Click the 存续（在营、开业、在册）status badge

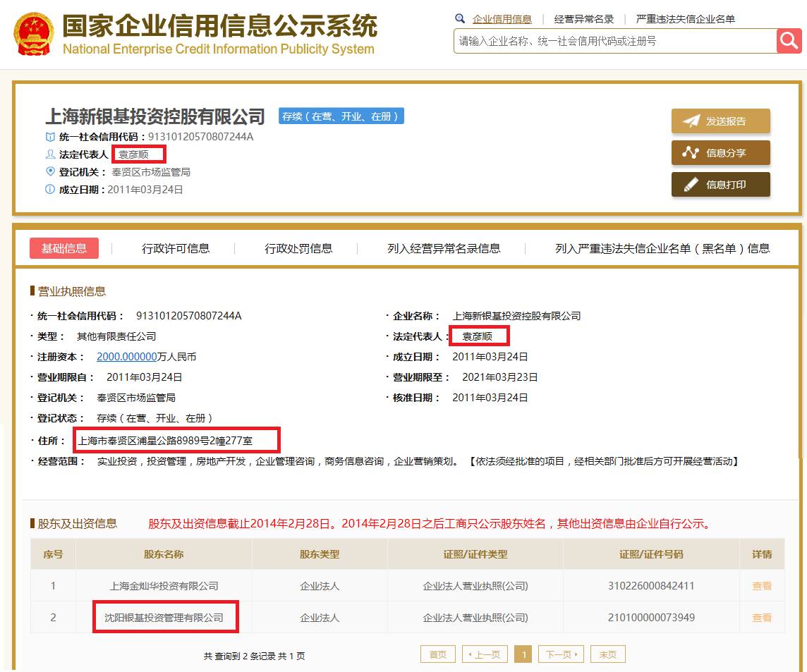(x=341, y=116)
